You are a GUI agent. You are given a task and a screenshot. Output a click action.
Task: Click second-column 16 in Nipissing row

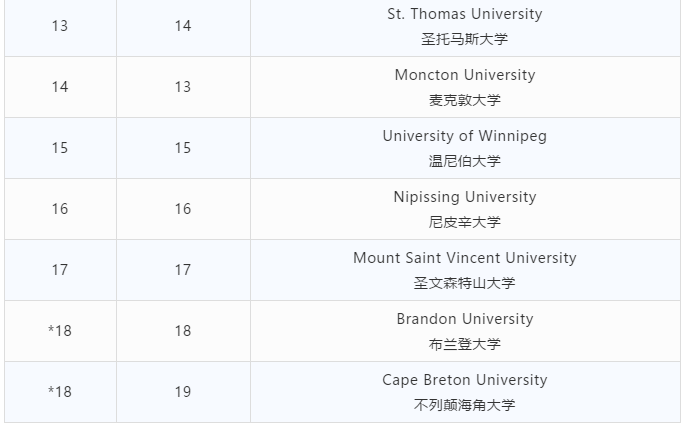[183, 209]
